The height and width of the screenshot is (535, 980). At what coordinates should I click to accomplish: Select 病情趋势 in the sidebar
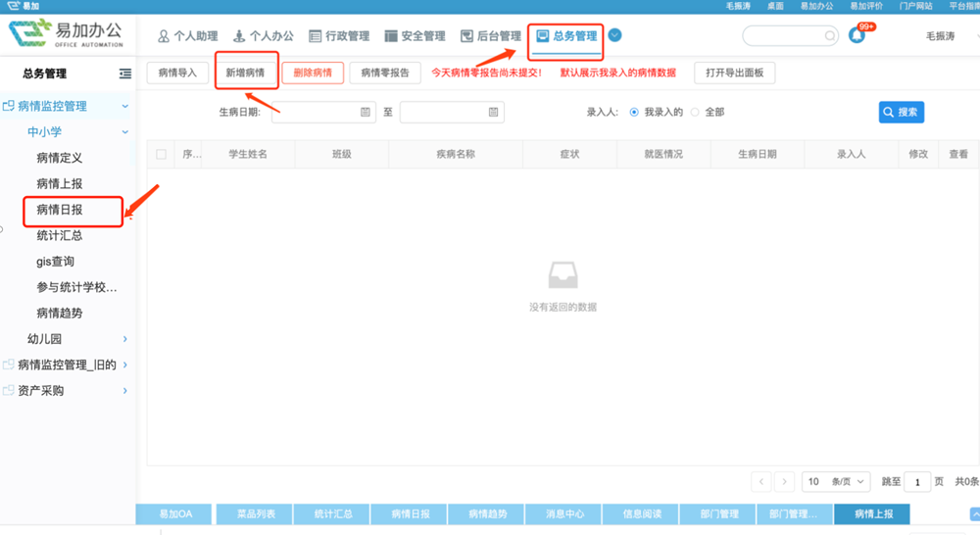point(60,314)
